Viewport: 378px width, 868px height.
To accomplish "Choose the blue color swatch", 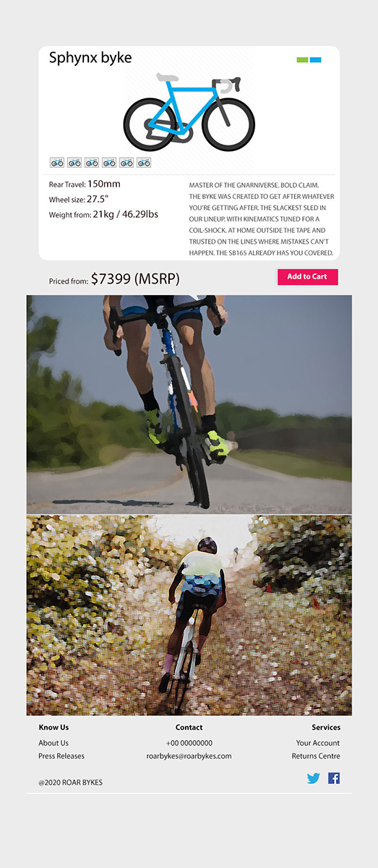I will tap(316, 60).
